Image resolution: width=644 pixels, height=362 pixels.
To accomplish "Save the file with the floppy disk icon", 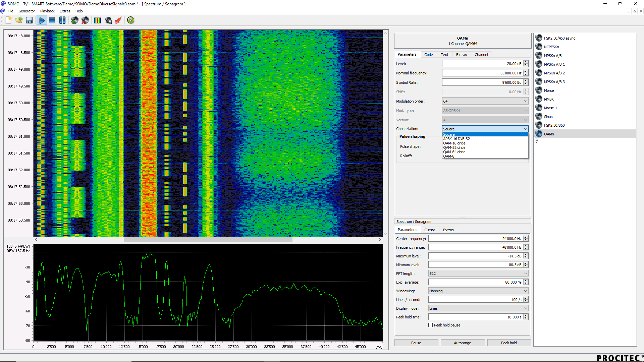I will pyautogui.click(x=29, y=20).
